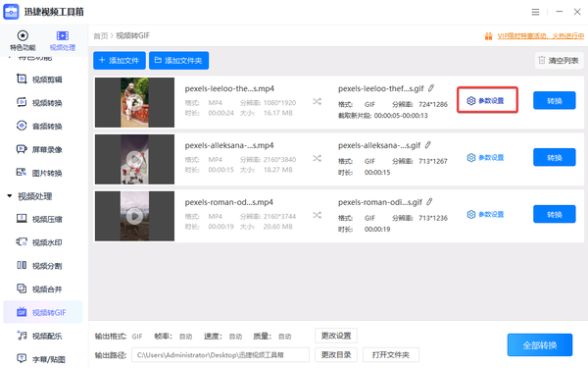588x368 pixels.
Task: Open the 特色功能 tab
Action: 23,40
